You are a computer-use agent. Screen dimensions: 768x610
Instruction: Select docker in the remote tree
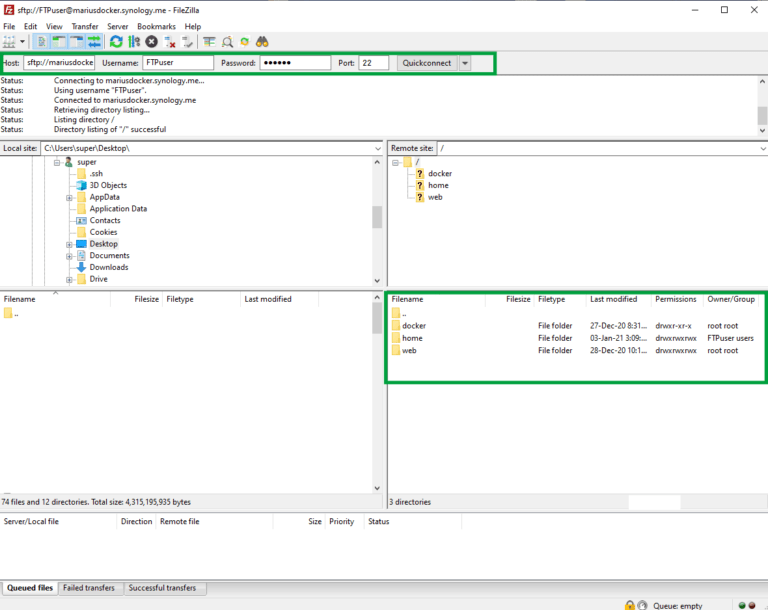(440, 173)
